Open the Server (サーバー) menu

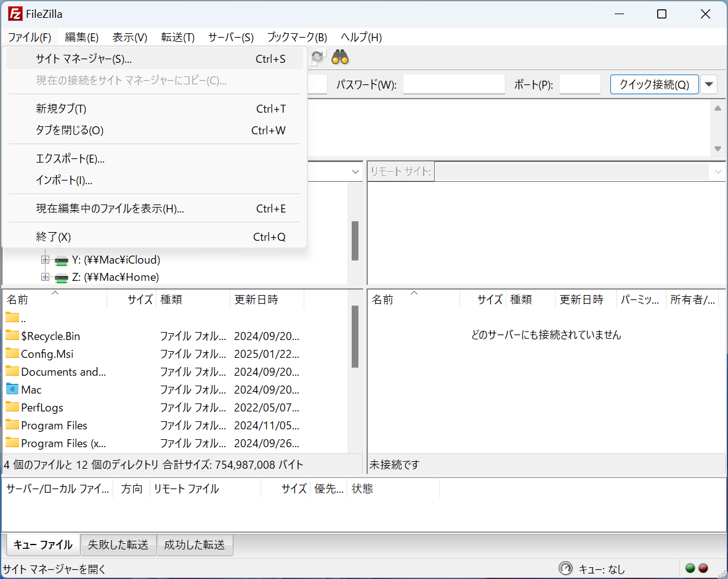pos(231,37)
